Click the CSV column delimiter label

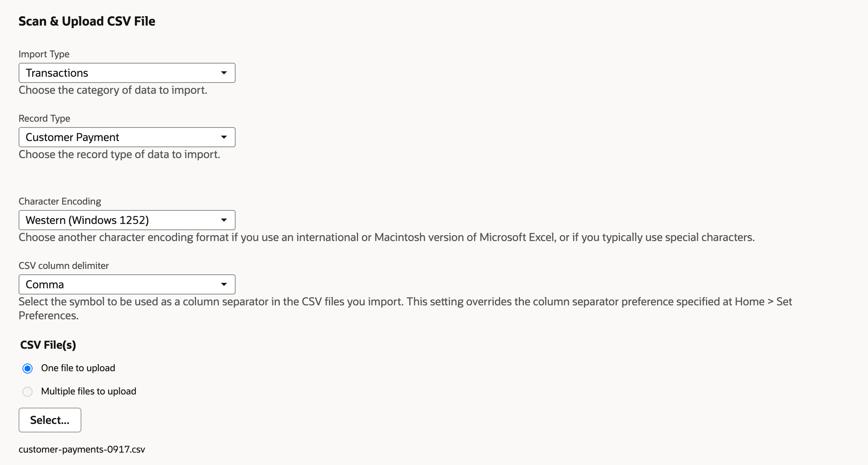[64, 266]
